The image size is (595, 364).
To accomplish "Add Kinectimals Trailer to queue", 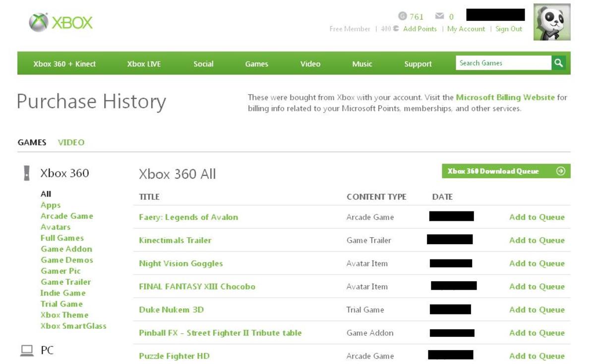I will click(x=537, y=240).
